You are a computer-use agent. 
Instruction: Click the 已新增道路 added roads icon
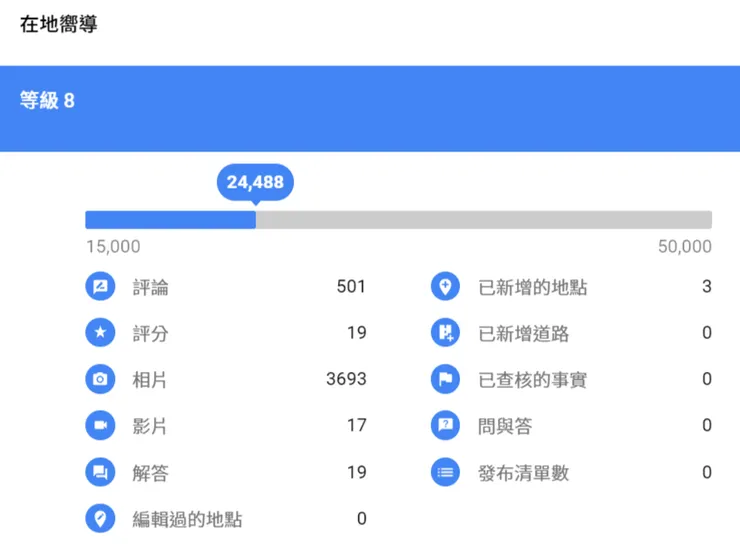click(x=445, y=333)
